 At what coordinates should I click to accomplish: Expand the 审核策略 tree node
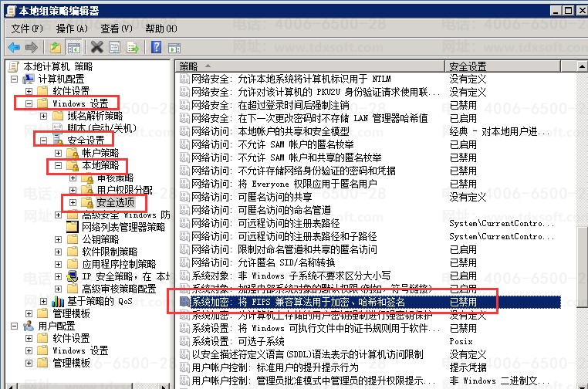(73, 178)
